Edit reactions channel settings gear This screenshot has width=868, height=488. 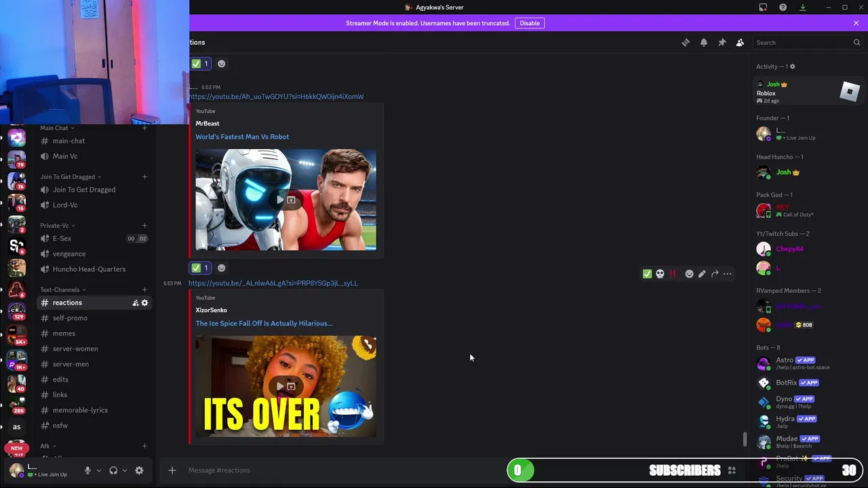click(x=144, y=303)
